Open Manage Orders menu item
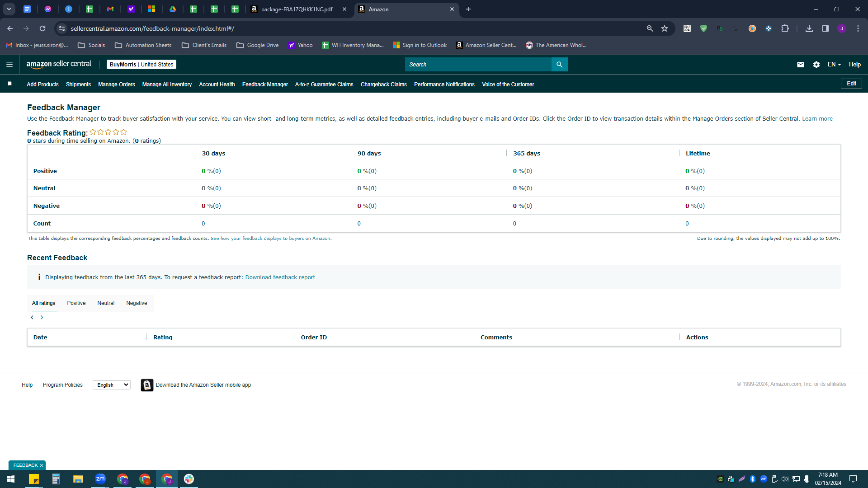The height and width of the screenshot is (488, 868). [117, 84]
